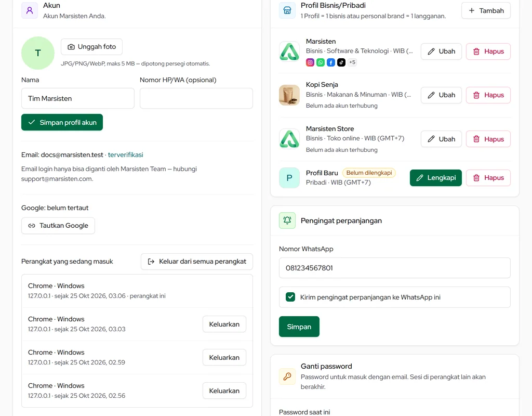The width and height of the screenshot is (532, 416).
Task: Click Hapus for the Marsisten profile
Action: point(488,51)
